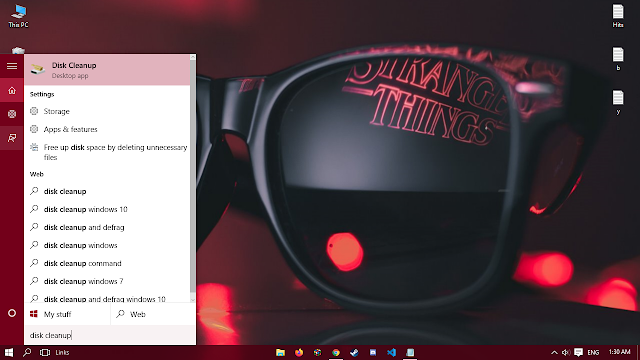Click the gear icon beside Apps & features
The width and height of the screenshot is (640, 360).
pyautogui.click(x=34, y=129)
